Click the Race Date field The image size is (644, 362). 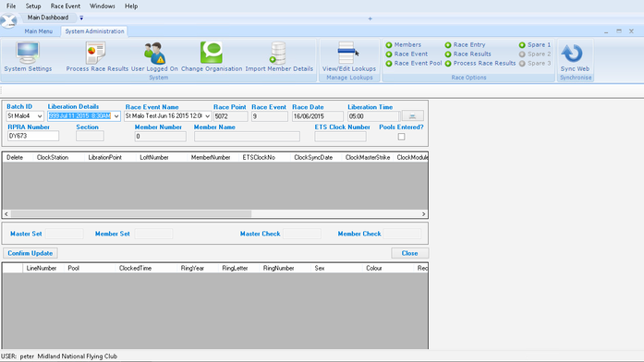point(318,116)
